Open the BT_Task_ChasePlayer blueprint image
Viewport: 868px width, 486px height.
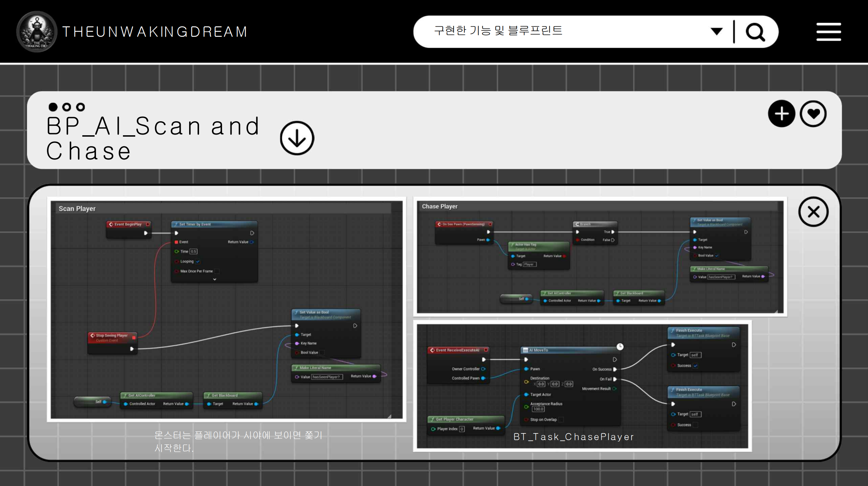coord(582,386)
